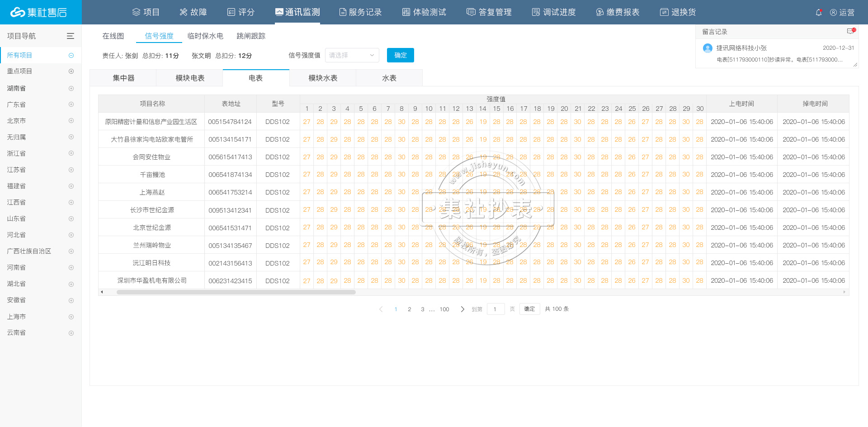Image resolution: width=868 pixels, height=427 pixels.
Task: Click the blue 确定 filter button
Action: pos(400,55)
